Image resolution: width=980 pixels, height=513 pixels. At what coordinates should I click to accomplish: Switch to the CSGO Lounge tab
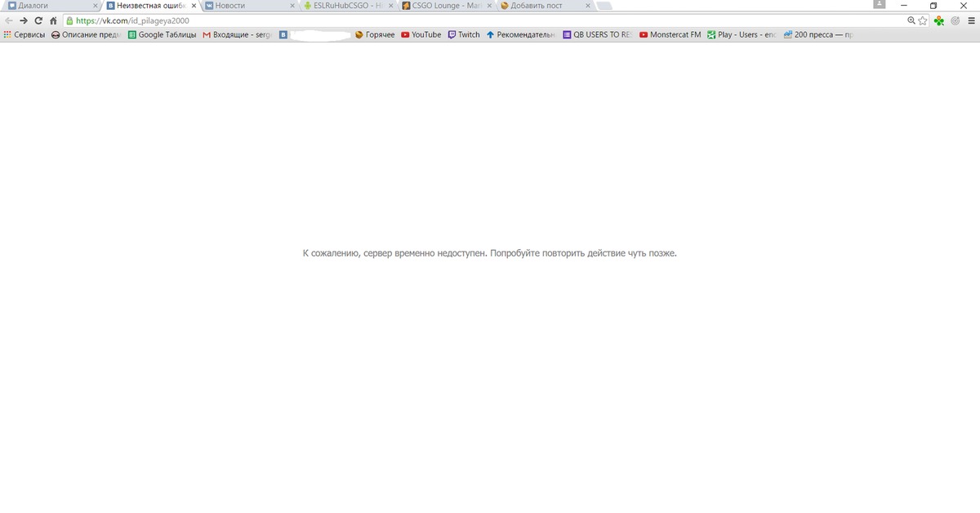coord(447,6)
